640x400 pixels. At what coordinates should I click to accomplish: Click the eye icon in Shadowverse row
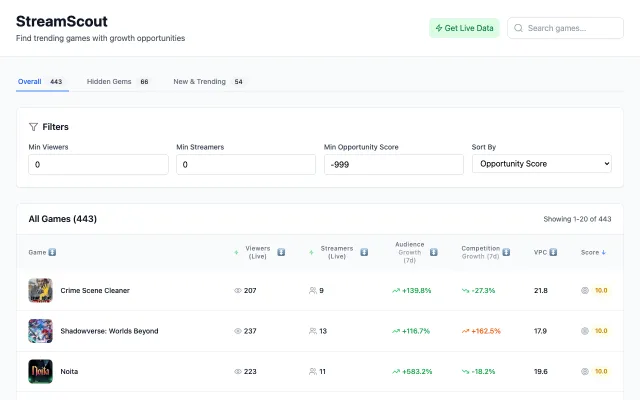238,331
